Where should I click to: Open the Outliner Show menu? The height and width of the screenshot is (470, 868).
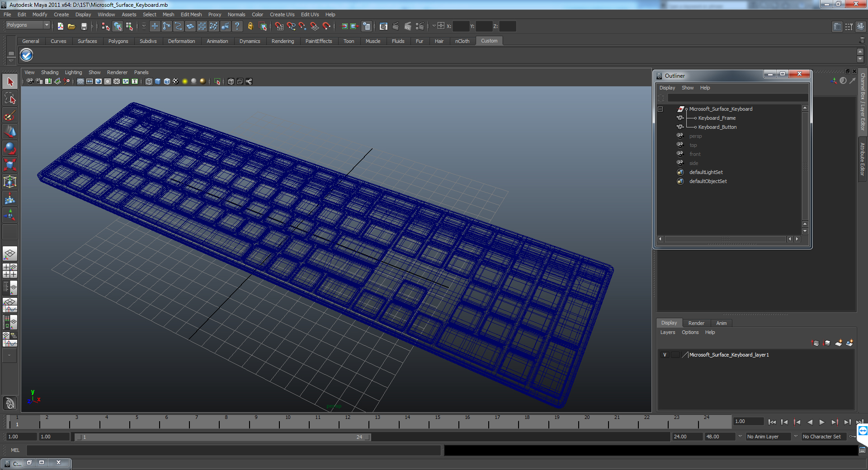[x=688, y=88]
